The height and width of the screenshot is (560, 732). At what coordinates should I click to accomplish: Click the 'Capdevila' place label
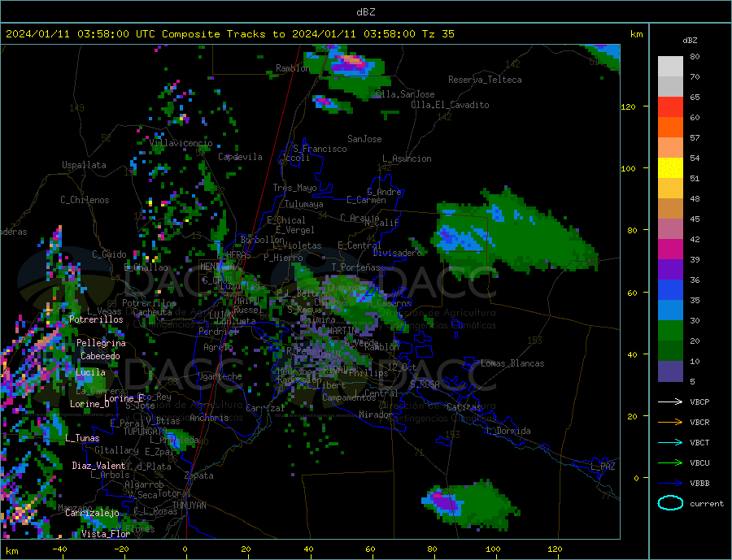(x=240, y=157)
